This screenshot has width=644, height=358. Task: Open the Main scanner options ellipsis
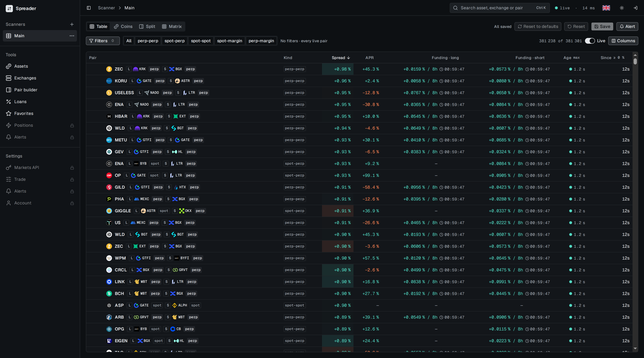72,36
